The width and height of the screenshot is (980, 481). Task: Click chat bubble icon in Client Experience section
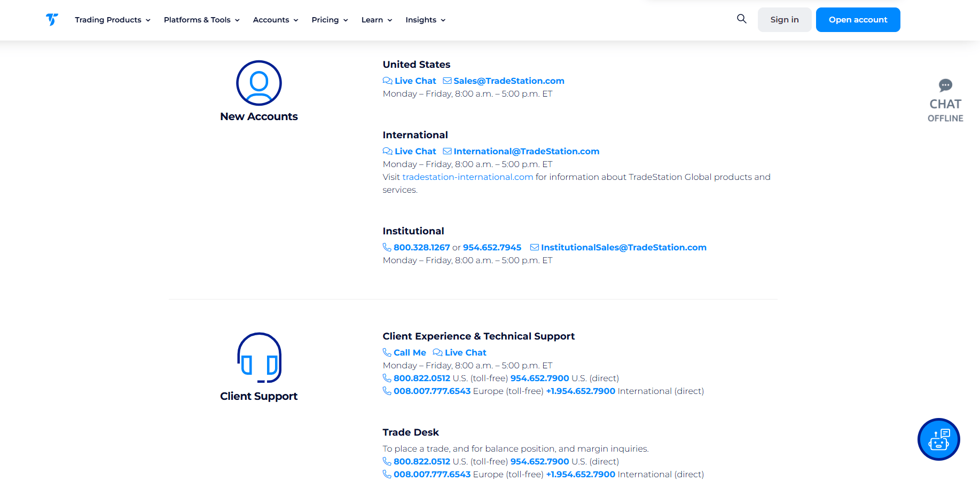(438, 352)
